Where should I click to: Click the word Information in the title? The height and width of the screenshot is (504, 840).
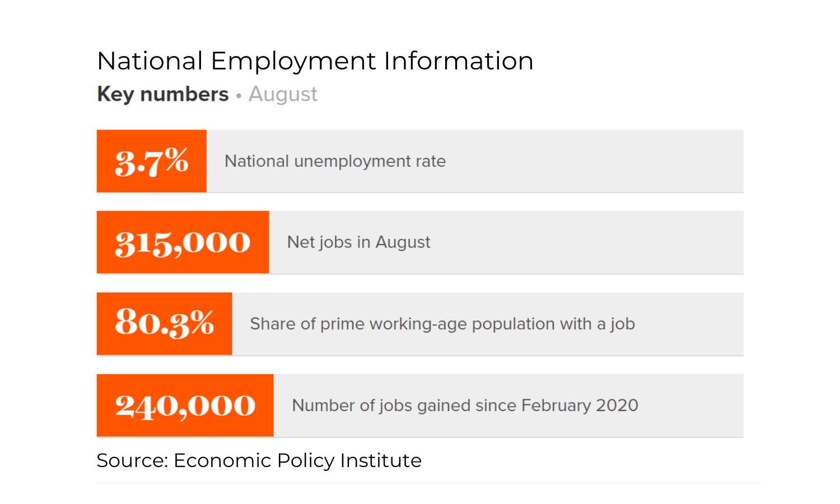[x=459, y=61]
